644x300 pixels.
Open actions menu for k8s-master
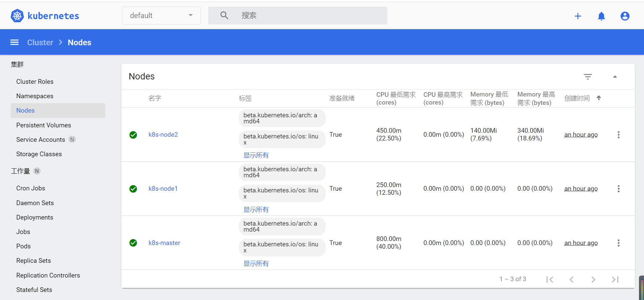pos(618,243)
